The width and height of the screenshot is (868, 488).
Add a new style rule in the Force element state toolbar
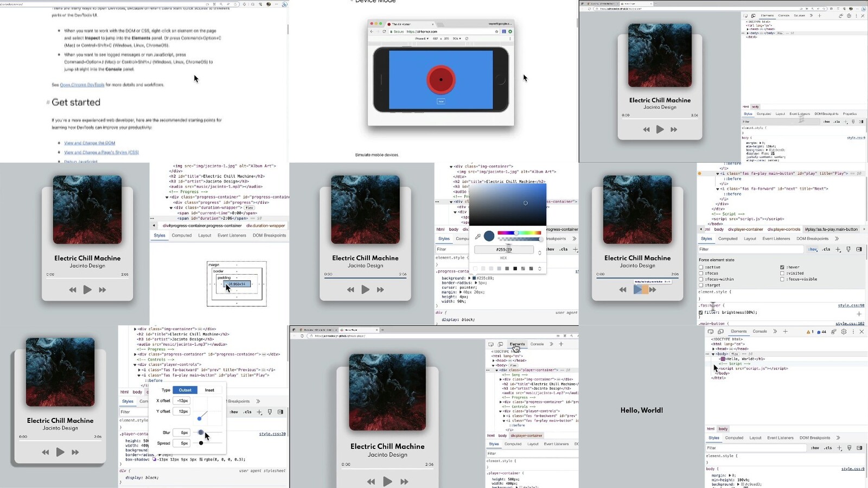[838, 249]
